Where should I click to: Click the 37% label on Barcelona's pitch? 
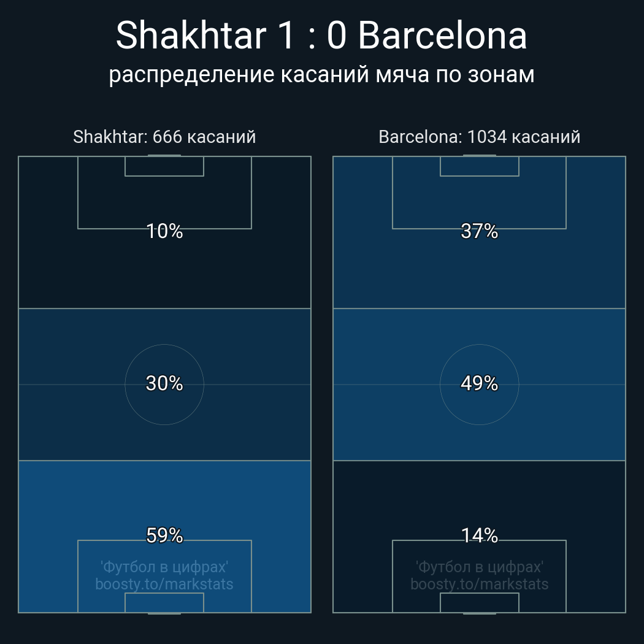point(480,231)
